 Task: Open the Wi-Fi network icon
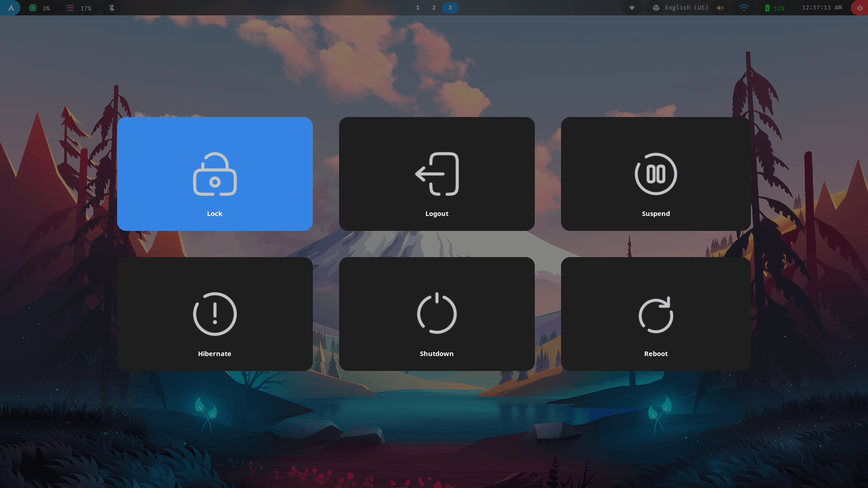[x=744, y=8]
